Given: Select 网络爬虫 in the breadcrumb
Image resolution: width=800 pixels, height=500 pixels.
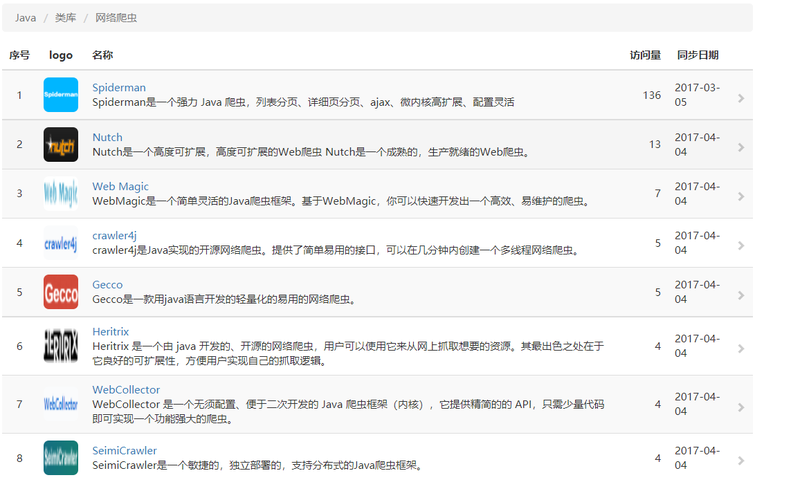Looking at the screenshot, I should pyautogui.click(x=116, y=18).
